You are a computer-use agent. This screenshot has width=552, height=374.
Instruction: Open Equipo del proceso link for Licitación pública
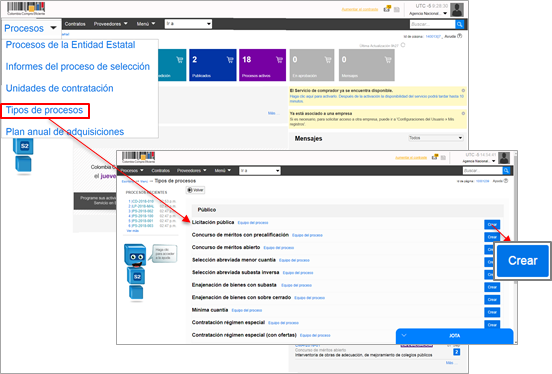click(253, 223)
